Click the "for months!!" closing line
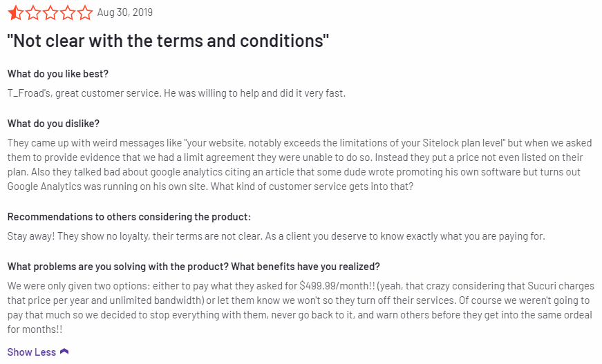 (x=35, y=329)
